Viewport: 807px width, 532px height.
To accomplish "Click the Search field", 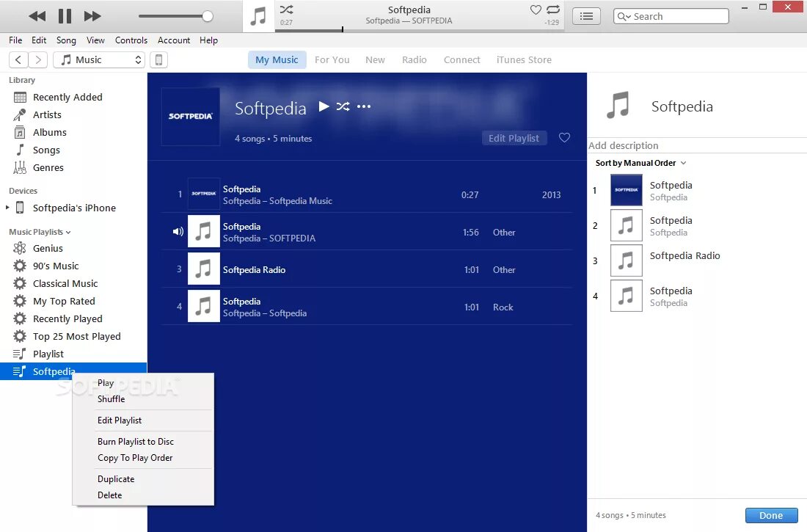I will [x=671, y=16].
